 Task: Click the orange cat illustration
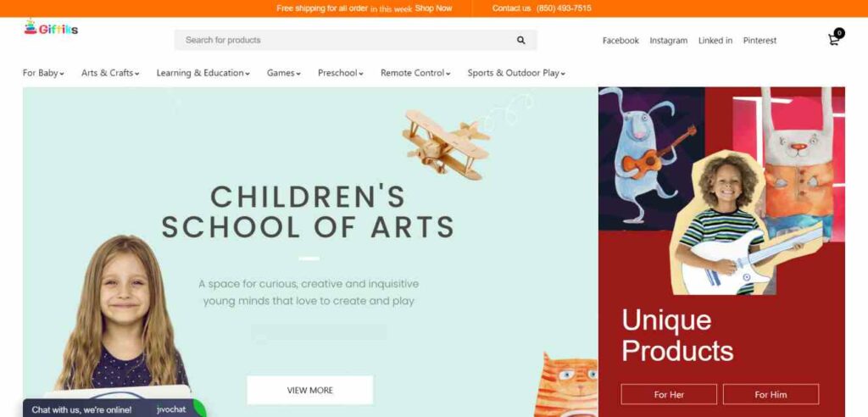(565, 386)
